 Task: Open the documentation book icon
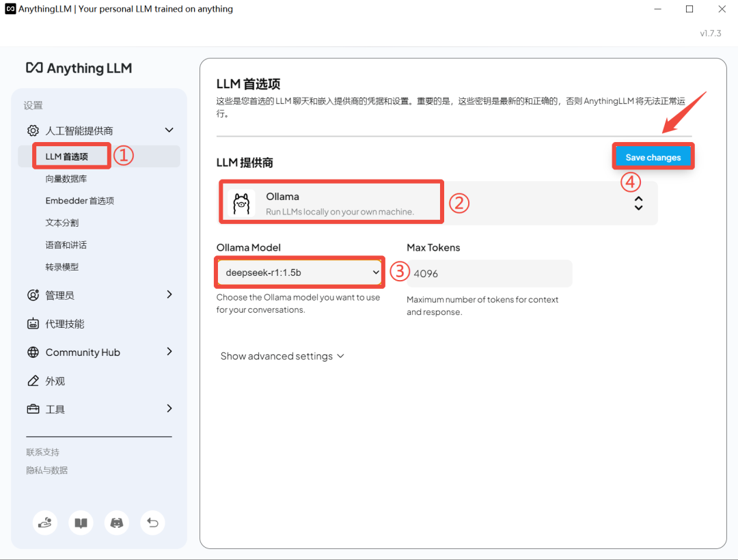coord(81,523)
